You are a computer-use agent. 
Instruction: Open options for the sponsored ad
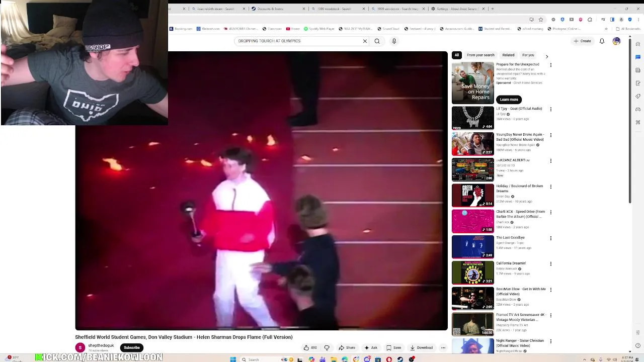tap(551, 65)
